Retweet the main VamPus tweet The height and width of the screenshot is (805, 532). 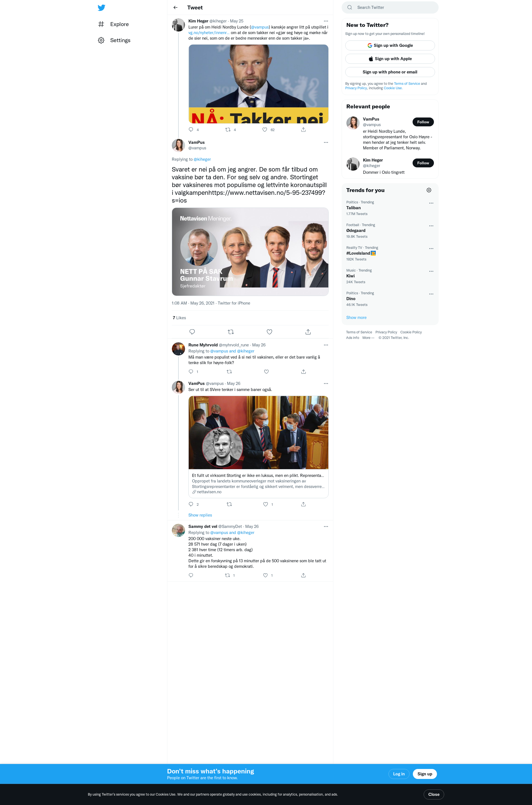[231, 332]
